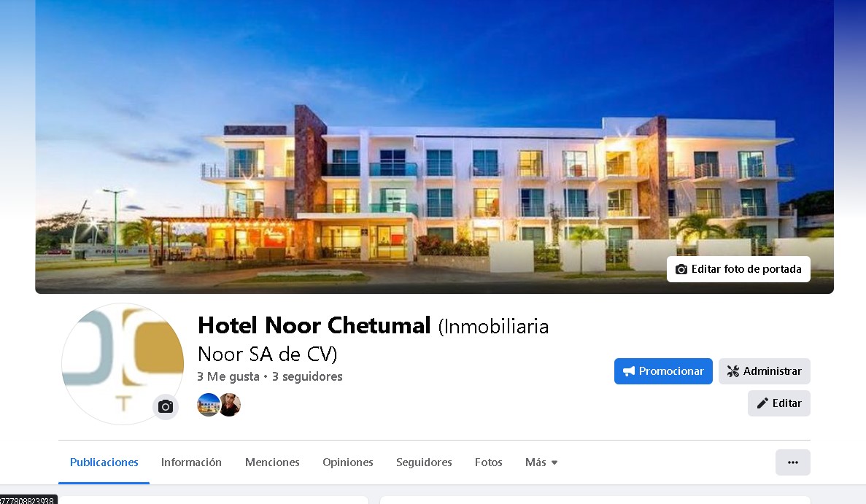Open the Hotel Noor profile picture
This screenshot has height=504, width=866.
point(123,364)
